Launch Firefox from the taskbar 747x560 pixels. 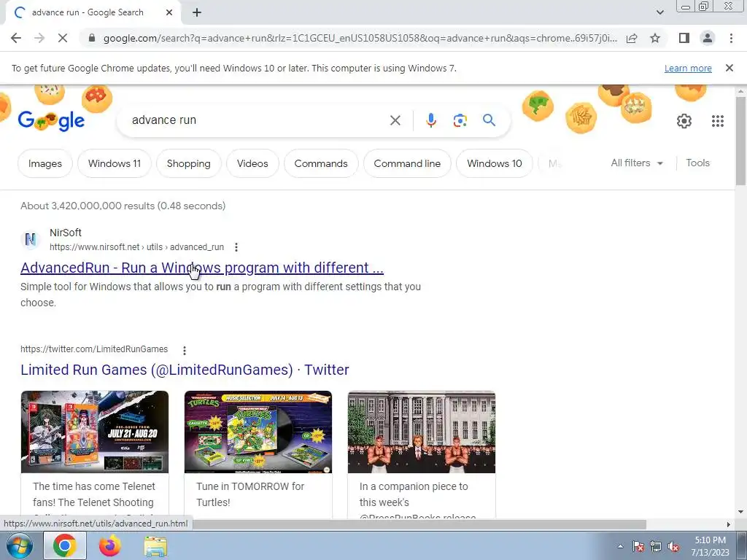(x=110, y=545)
